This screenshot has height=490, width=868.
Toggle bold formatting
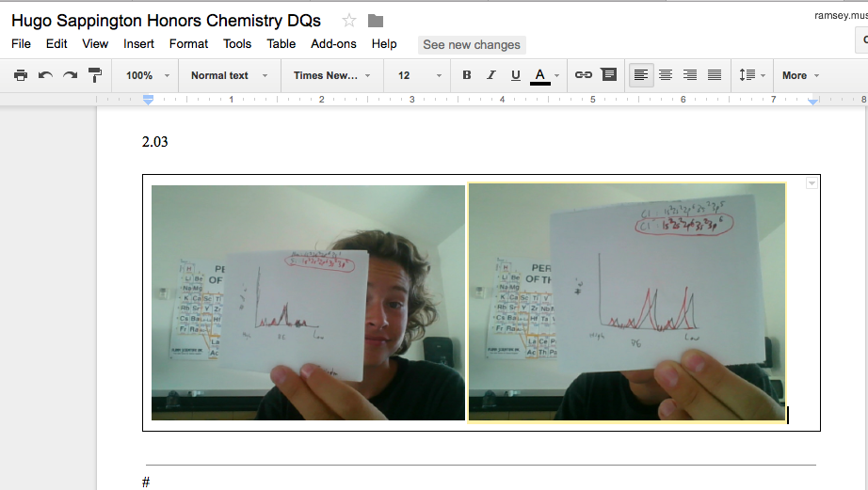tap(467, 75)
